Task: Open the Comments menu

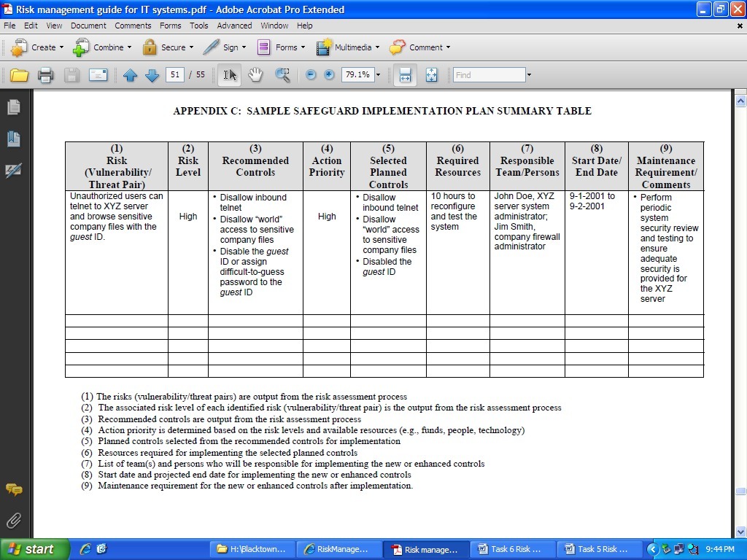Action: [x=133, y=26]
